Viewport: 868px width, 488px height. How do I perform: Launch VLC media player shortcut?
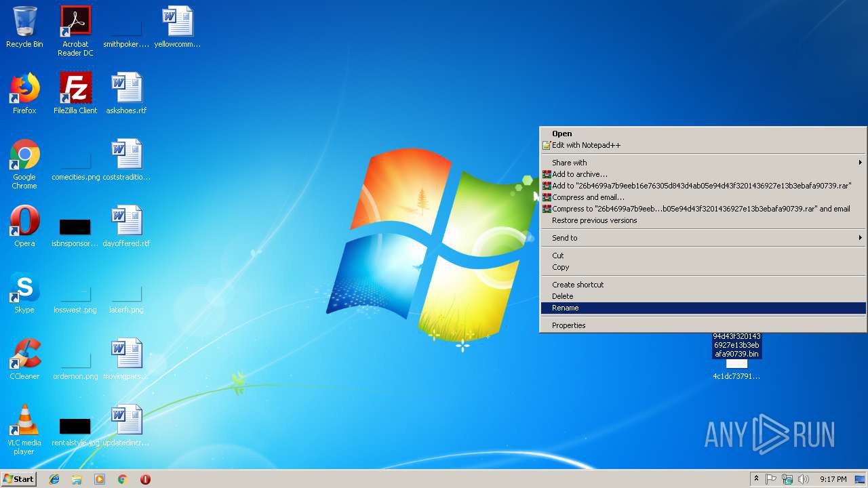pos(24,430)
